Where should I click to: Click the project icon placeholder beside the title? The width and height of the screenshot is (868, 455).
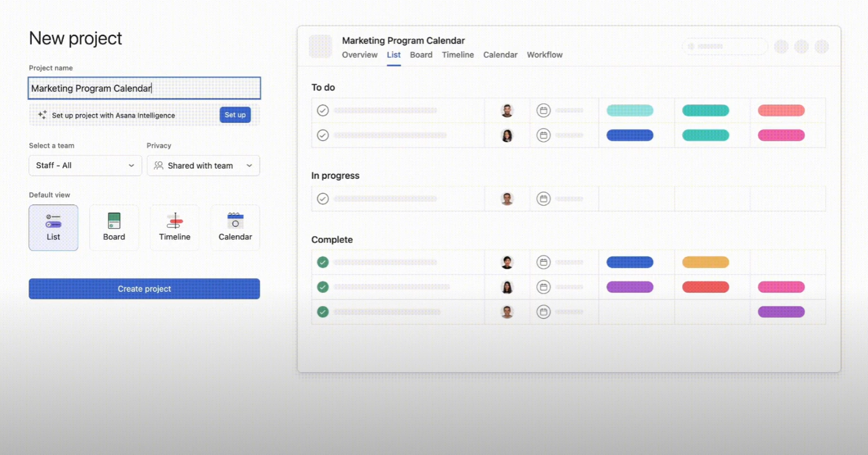320,46
